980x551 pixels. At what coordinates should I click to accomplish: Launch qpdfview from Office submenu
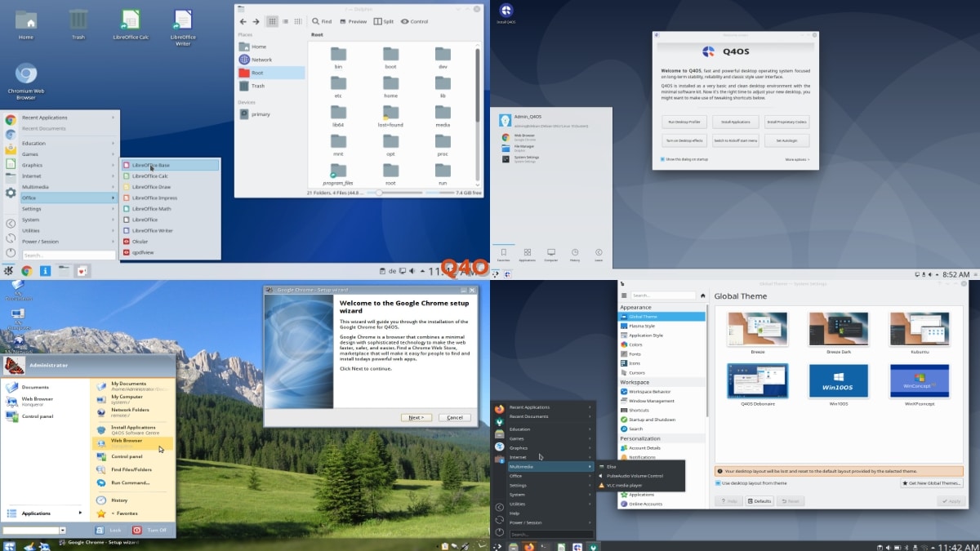coord(170,252)
